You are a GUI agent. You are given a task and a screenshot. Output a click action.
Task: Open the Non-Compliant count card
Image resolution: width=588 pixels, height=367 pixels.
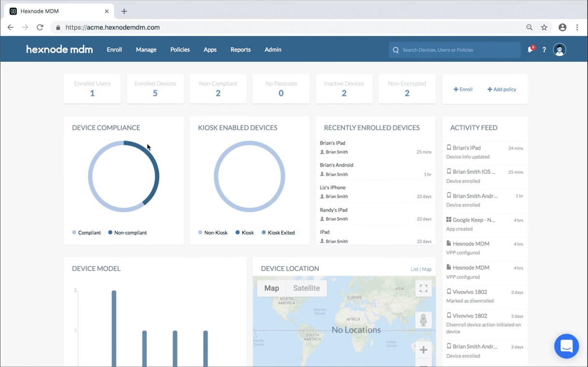point(218,89)
